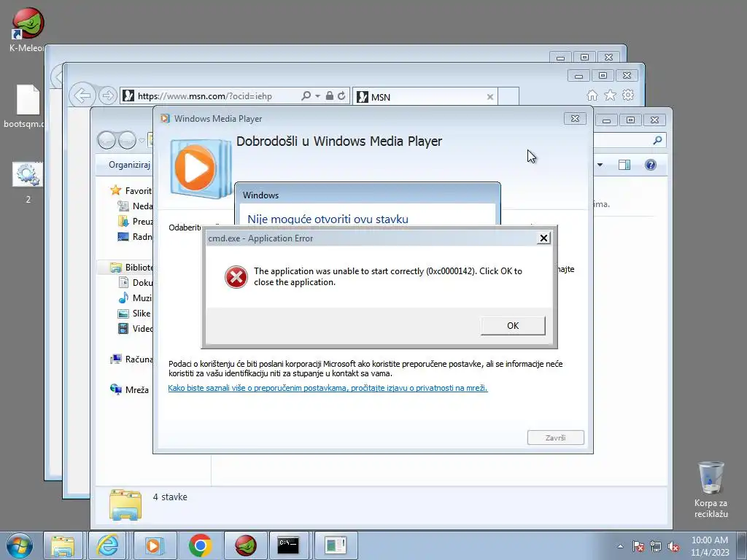The image size is (747, 560).
Task: Click the Internet Explorer address bar URL
Action: click(205, 96)
